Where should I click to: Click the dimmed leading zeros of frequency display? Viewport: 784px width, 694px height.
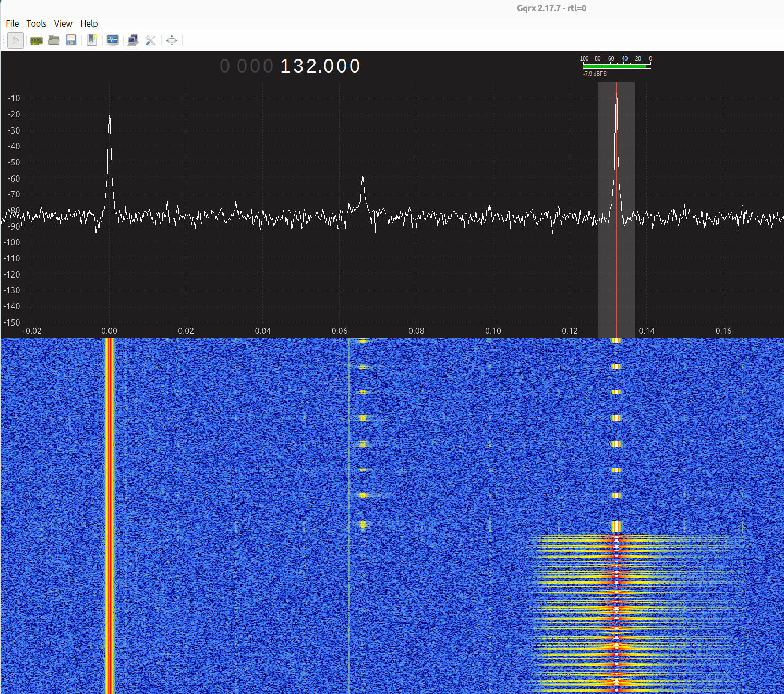pos(246,66)
